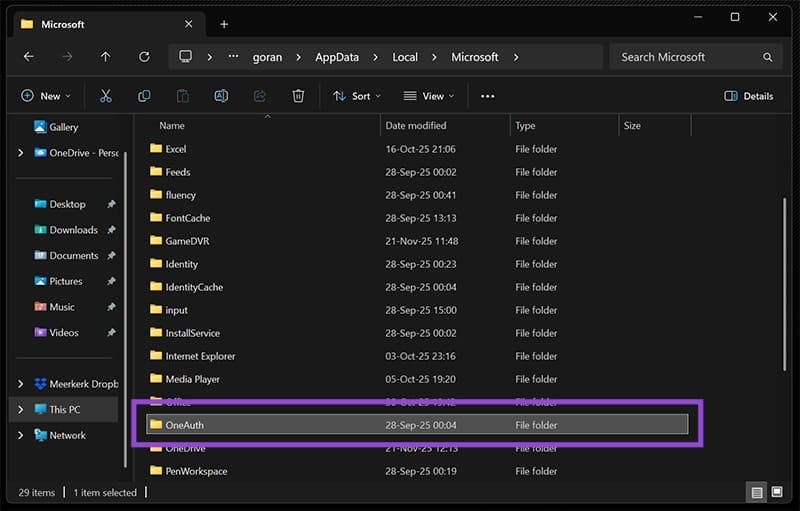Go forward with the right arrow
Viewport: 800px width, 511px height.
67,57
